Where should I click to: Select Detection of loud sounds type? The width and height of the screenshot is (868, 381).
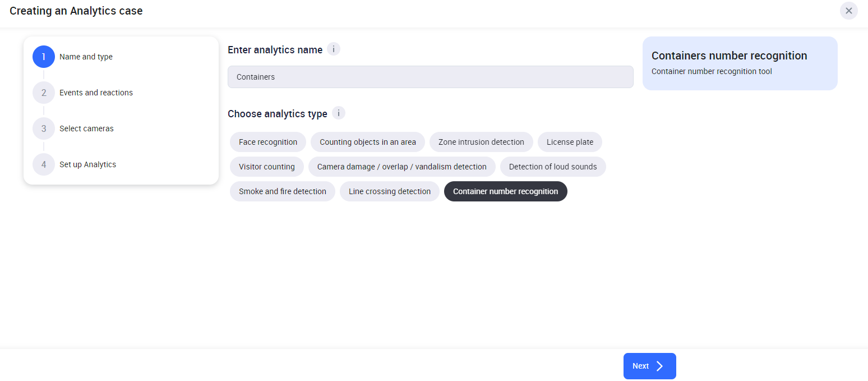(553, 167)
